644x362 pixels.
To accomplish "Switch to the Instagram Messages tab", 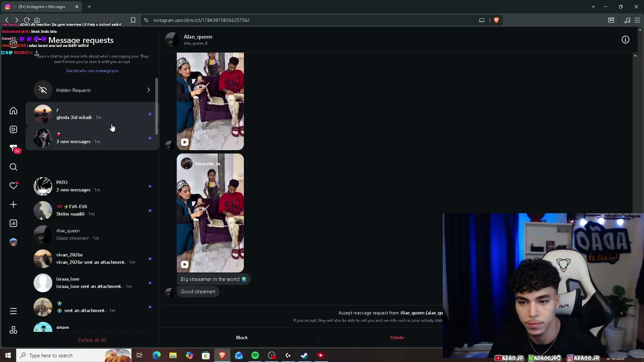I will pyautogui.click(x=42, y=7).
